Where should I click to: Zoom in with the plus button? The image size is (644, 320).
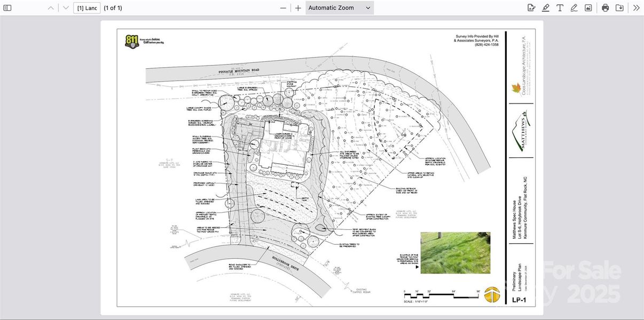(x=298, y=8)
